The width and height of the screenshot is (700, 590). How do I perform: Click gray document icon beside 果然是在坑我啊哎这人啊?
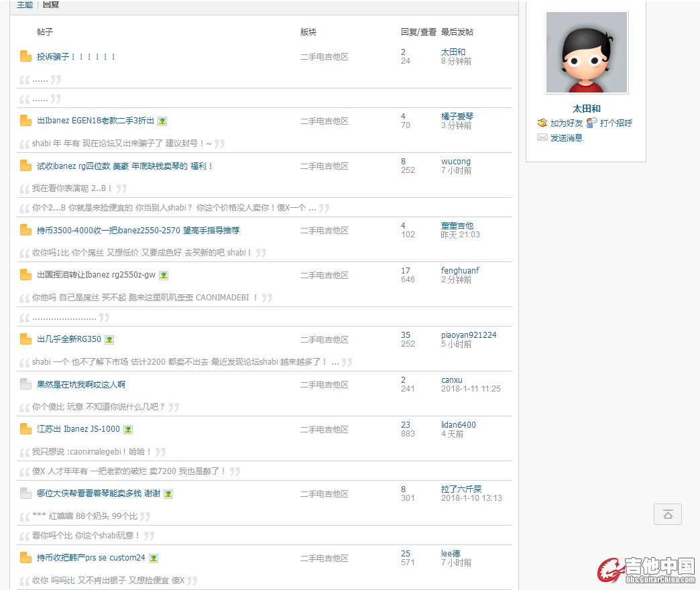tap(25, 384)
